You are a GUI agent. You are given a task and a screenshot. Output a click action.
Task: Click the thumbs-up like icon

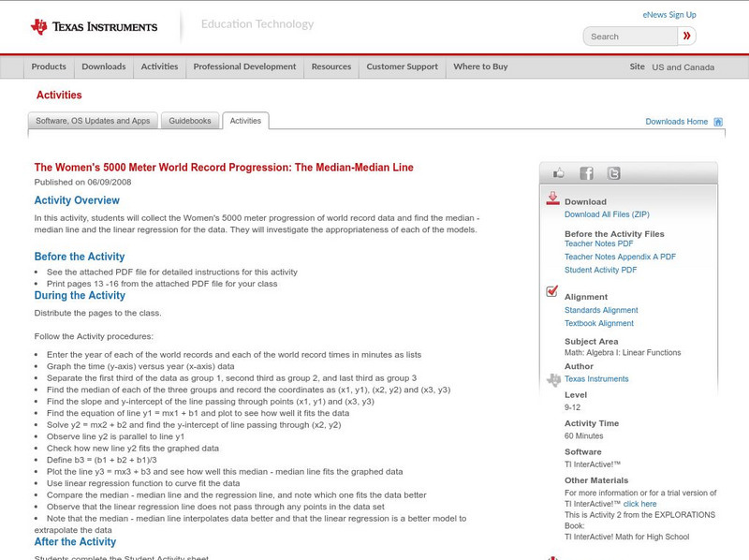pyautogui.click(x=558, y=173)
